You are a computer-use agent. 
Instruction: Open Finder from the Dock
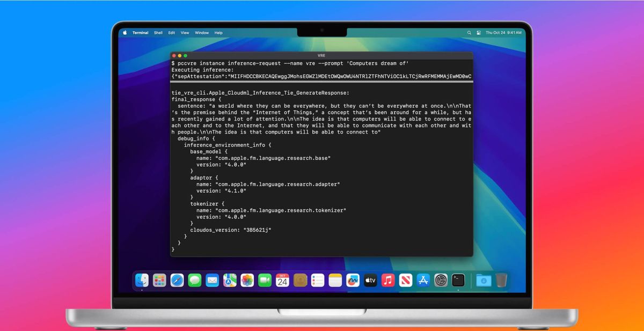(x=142, y=280)
